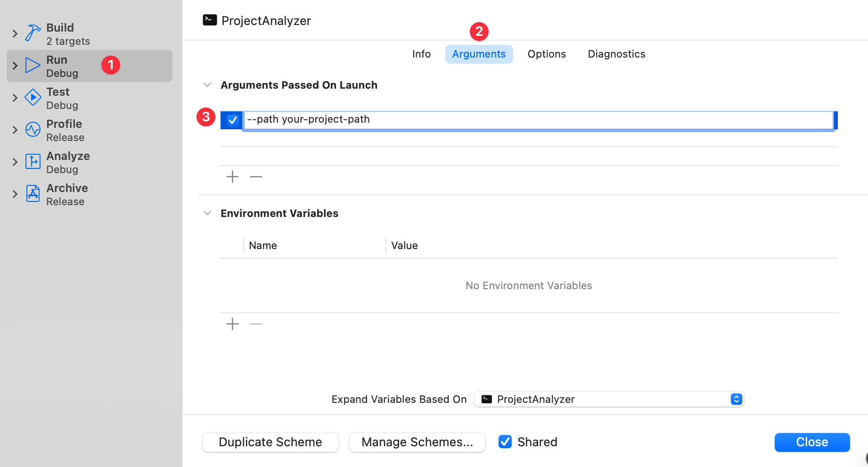
Task: Open Manage Schemes dialog
Action: click(417, 442)
